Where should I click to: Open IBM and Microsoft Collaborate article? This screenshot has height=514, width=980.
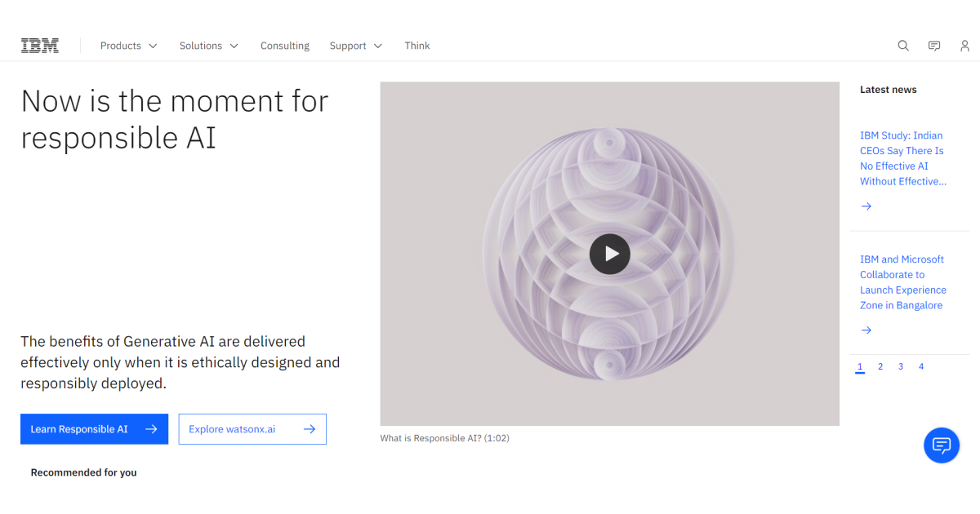[902, 282]
